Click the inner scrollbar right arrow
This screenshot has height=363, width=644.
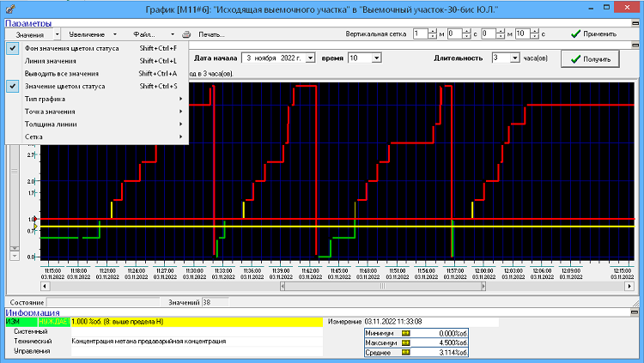483,287
